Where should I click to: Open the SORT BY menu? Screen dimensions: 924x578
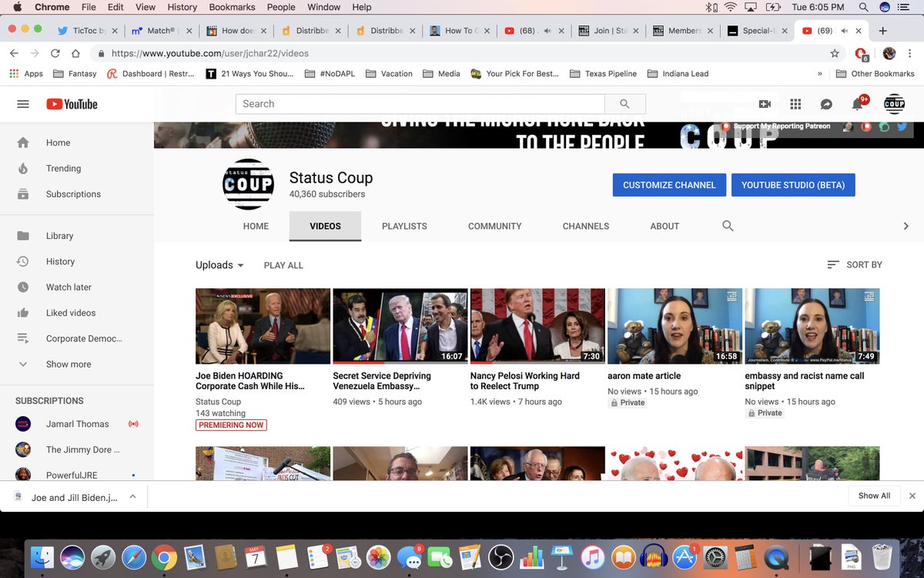[x=855, y=264]
